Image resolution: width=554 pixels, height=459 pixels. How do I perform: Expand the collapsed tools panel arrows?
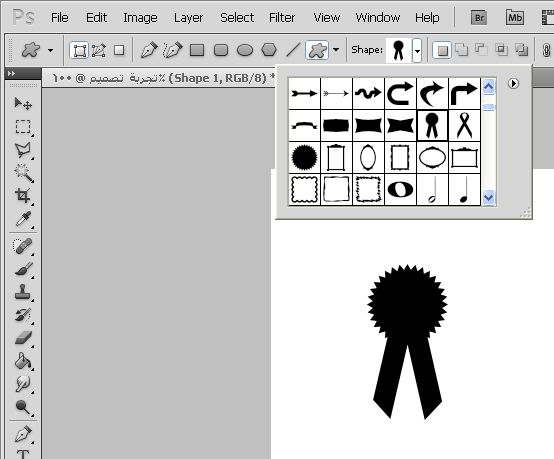11,73
